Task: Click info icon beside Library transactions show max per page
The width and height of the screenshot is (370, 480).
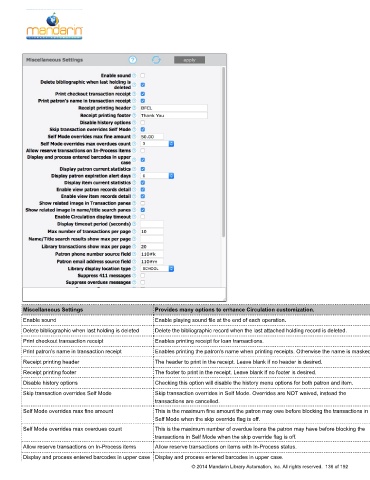Action: (x=134, y=247)
